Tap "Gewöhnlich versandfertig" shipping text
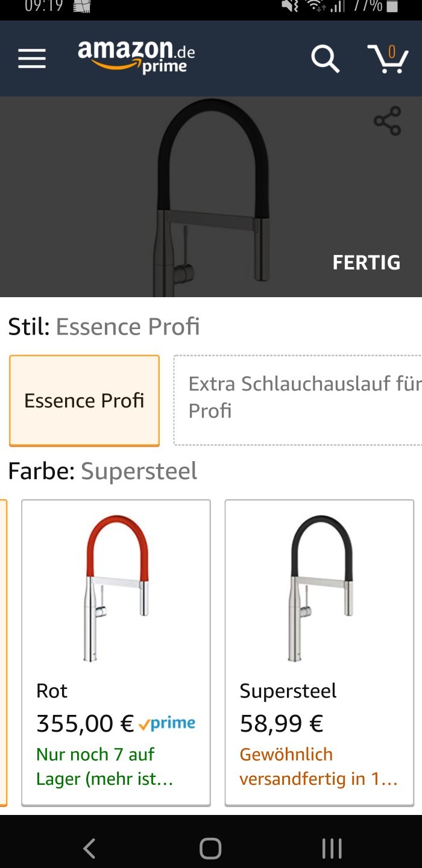The image size is (422, 868). click(x=318, y=766)
